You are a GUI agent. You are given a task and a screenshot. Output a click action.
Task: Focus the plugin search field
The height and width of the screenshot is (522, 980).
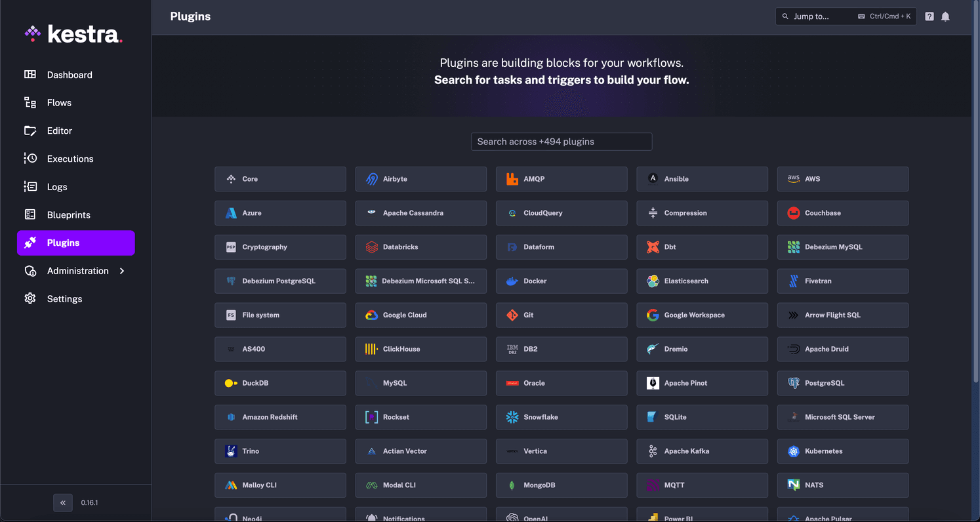click(561, 142)
